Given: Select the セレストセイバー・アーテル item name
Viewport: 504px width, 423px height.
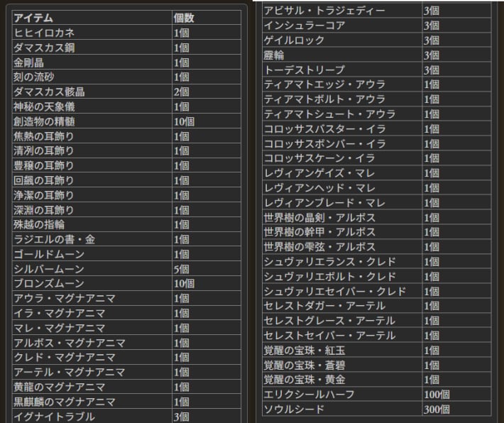Looking at the screenshot, I should click(x=330, y=336).
